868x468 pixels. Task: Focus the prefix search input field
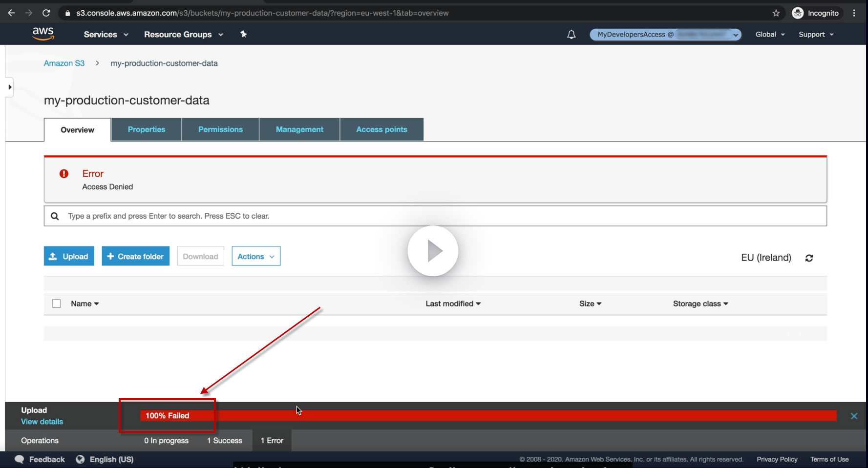click(x=435, y=216)
